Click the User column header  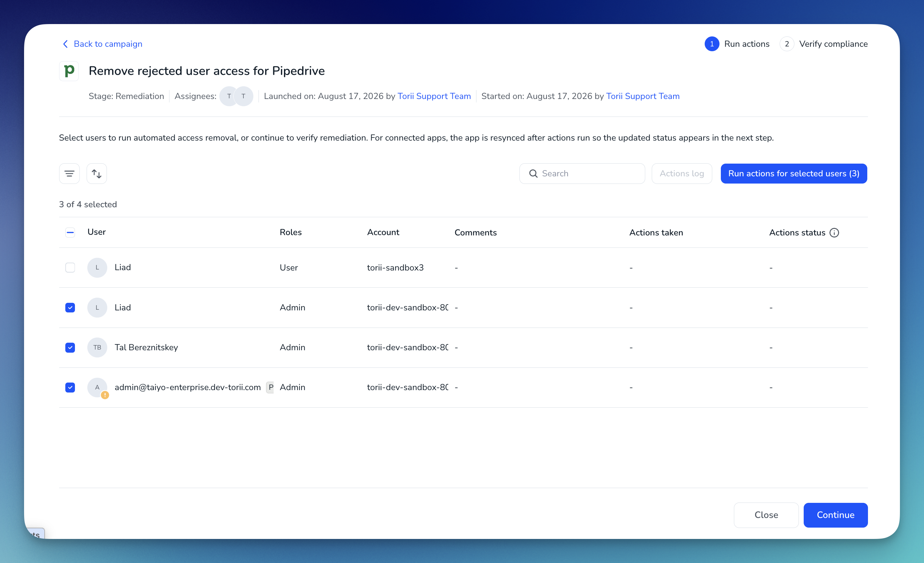click(97, 232)
